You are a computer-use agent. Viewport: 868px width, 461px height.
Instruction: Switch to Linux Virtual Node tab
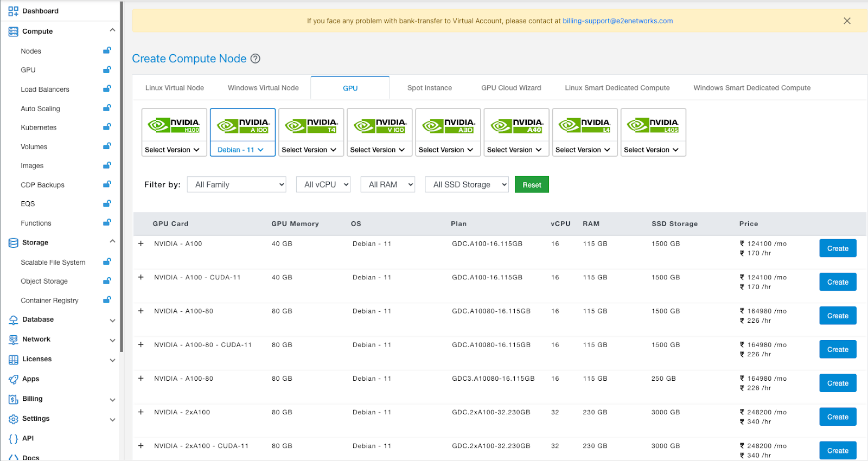175,88
